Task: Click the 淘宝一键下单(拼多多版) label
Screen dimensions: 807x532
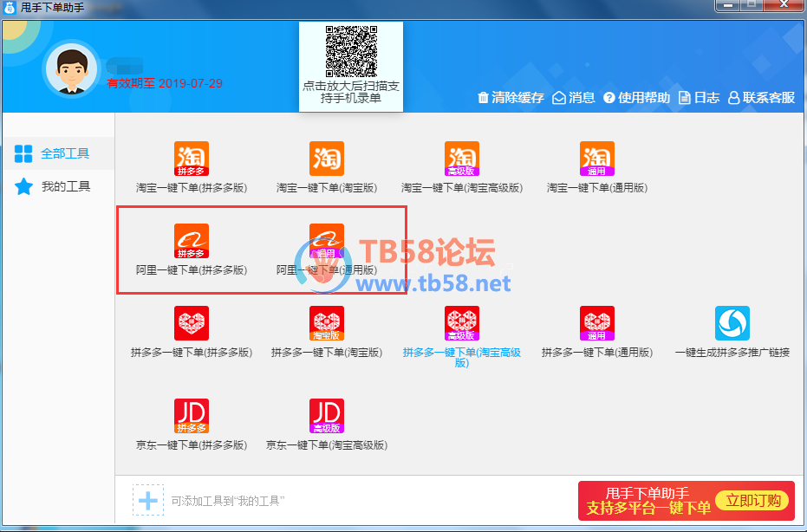Action: 192,188
